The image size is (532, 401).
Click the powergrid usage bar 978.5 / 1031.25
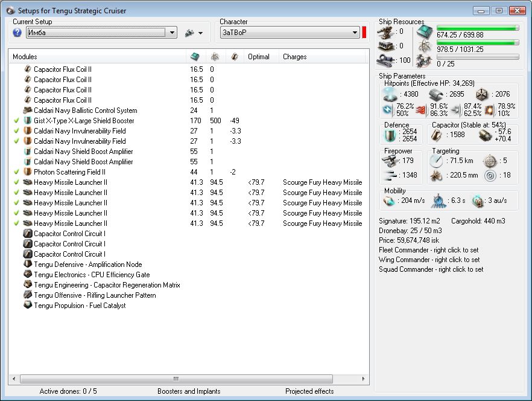click(x=478, y=42)
